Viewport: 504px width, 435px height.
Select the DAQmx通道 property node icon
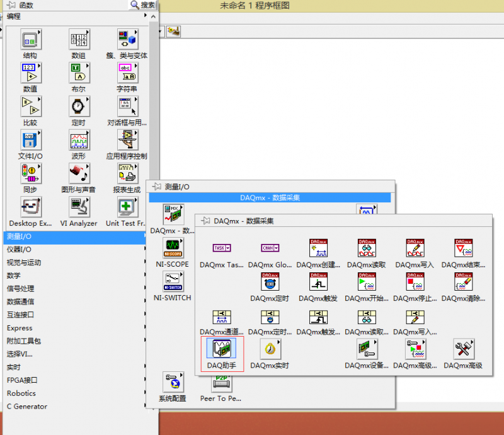tap(222, 317)
